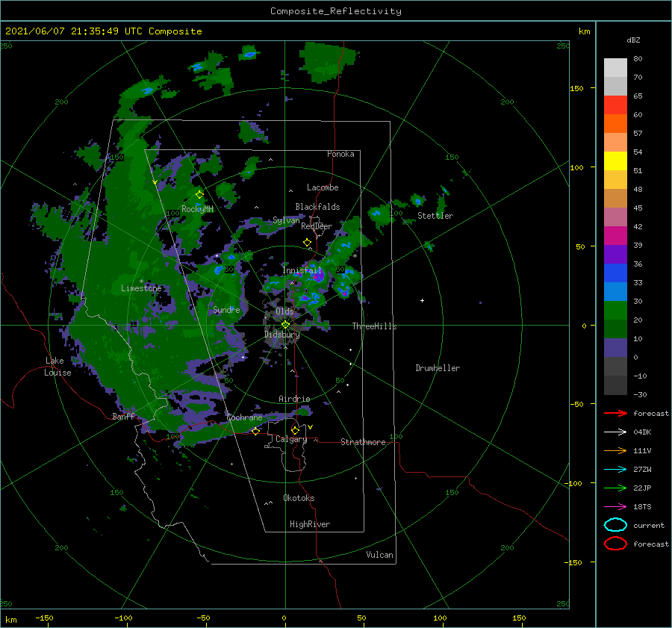
Task: Click the Lacombe town label
Action: click(x=323, y=187)
